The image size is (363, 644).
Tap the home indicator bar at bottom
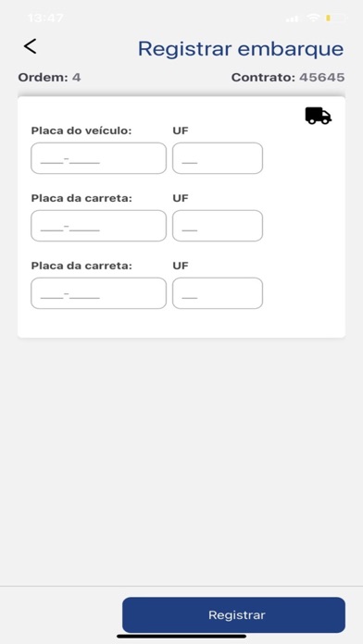[x=181, y=637]
